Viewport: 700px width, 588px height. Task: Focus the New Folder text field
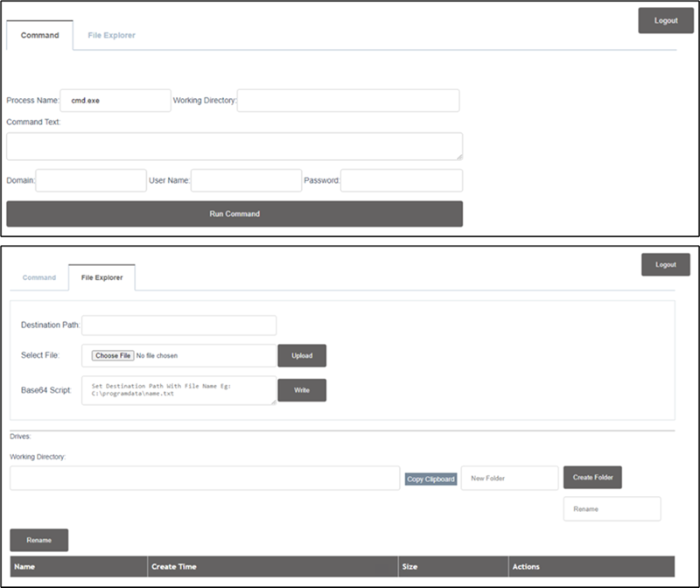507,478
